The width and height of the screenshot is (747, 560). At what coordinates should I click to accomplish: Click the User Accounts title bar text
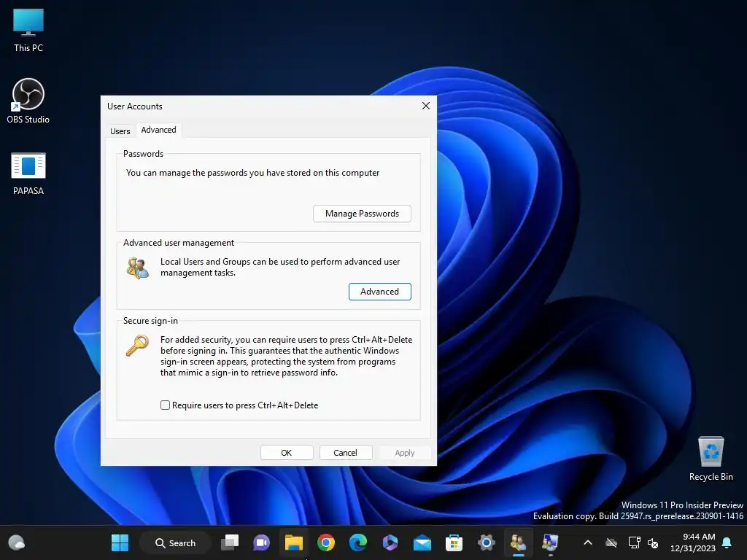135,106
